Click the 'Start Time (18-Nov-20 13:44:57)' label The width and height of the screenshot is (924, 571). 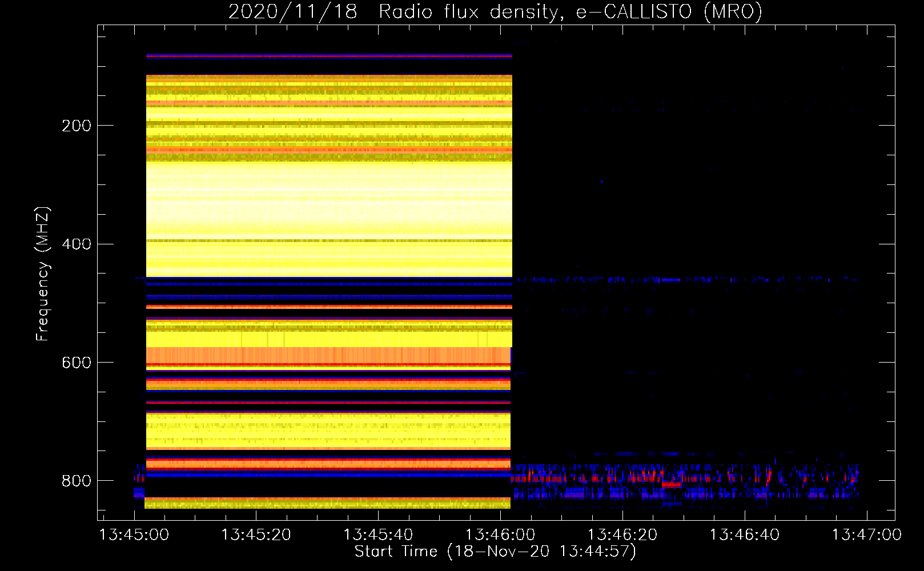(495, 552)
